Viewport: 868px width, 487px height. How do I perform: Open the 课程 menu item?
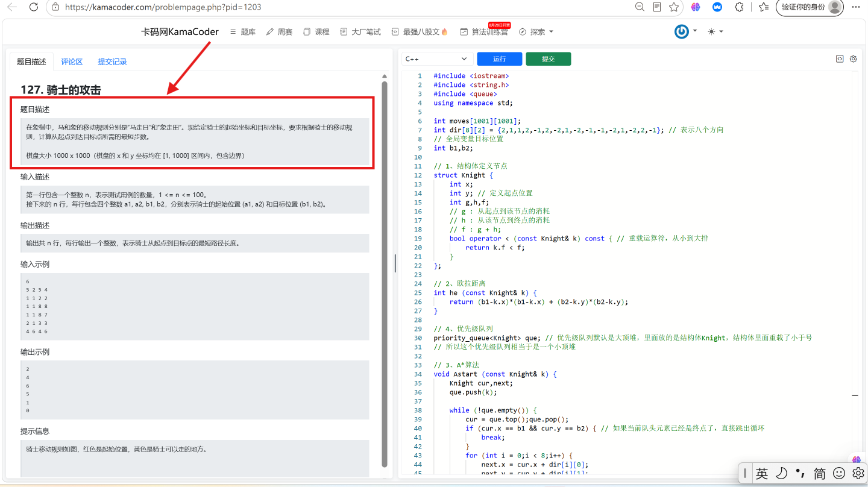point(316,32)
